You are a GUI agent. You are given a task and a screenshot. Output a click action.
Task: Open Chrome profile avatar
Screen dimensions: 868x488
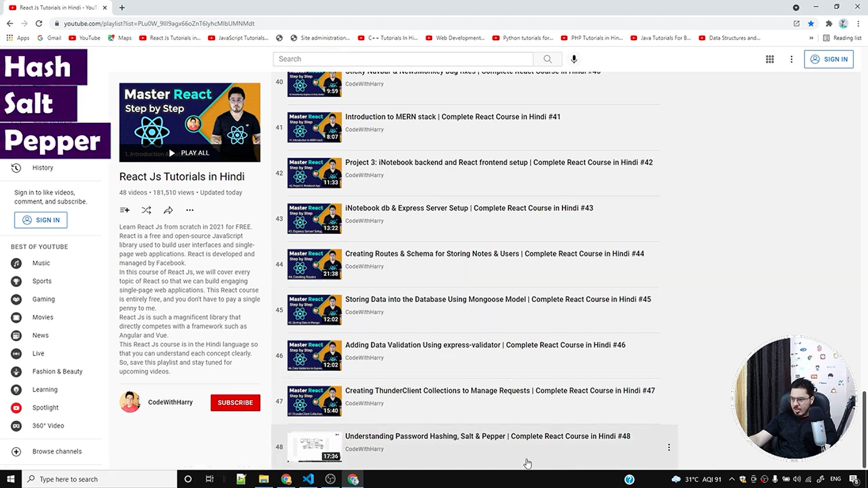[x=843, y=23]
